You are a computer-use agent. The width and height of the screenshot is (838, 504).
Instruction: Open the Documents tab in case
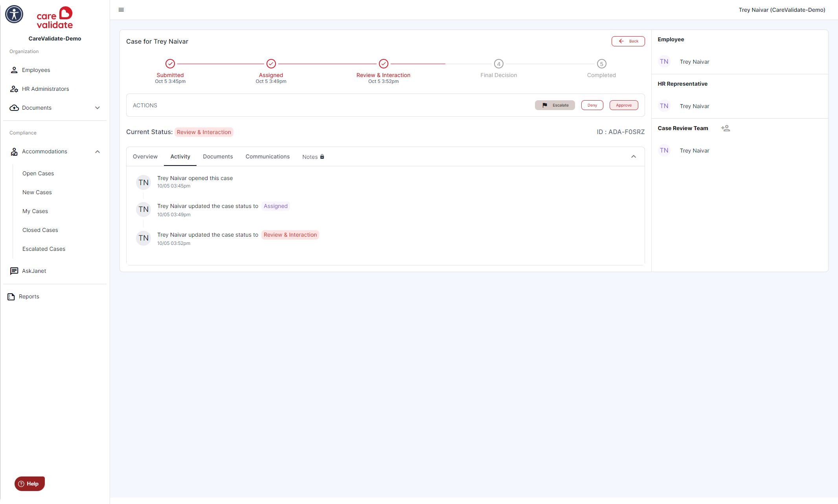(x=218, y=156)
